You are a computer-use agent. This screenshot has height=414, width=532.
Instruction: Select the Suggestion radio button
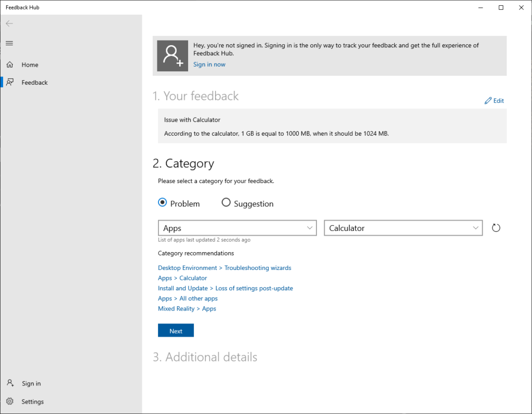[x=226, y=203]
